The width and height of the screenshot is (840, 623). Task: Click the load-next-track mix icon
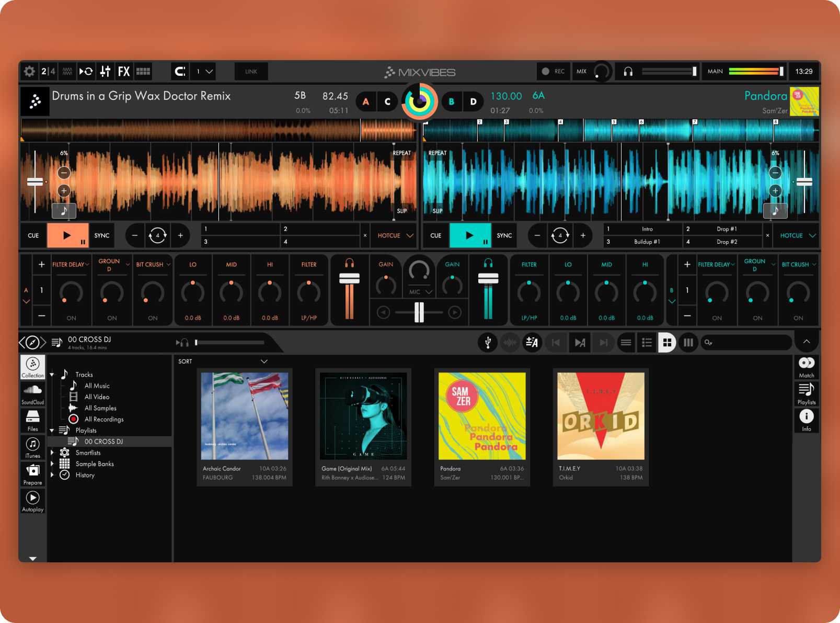580,343
